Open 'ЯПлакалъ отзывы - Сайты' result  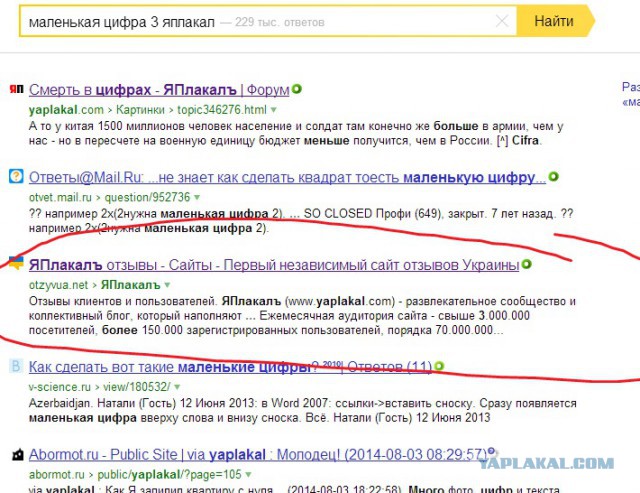click(x=274, y=265)
